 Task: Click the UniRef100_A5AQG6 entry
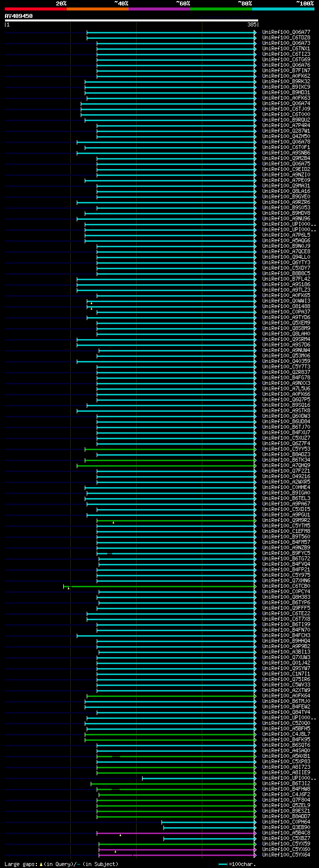tap(286, 240)
